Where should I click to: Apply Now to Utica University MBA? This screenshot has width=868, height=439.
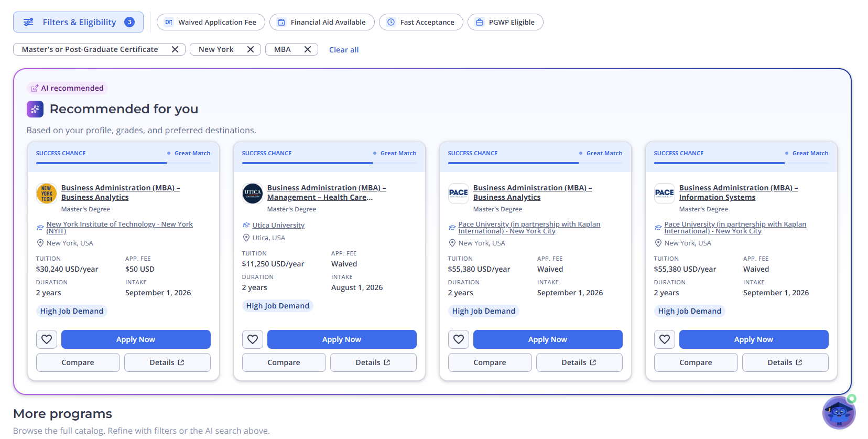pyautogui.click(x=342, y=339)
